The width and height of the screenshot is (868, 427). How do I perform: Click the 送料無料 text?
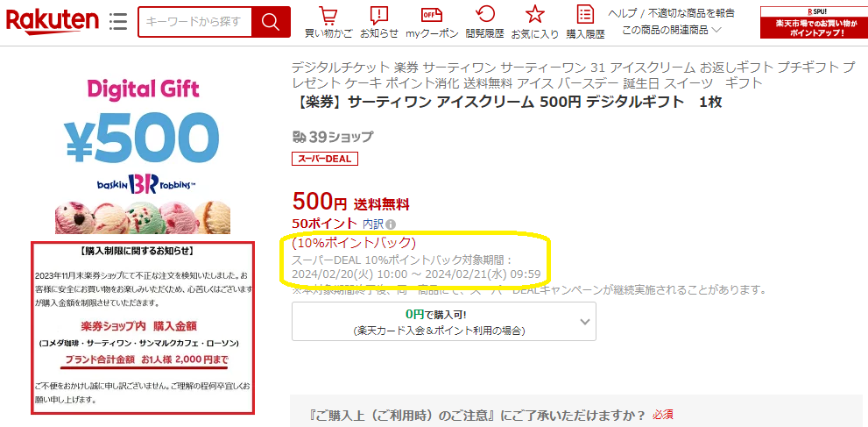point(381,204)
